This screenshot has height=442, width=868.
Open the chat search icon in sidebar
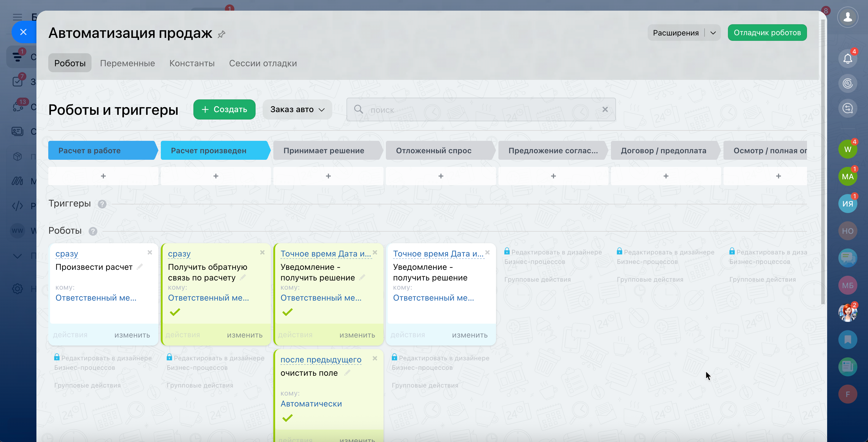[x=848, y=108]
